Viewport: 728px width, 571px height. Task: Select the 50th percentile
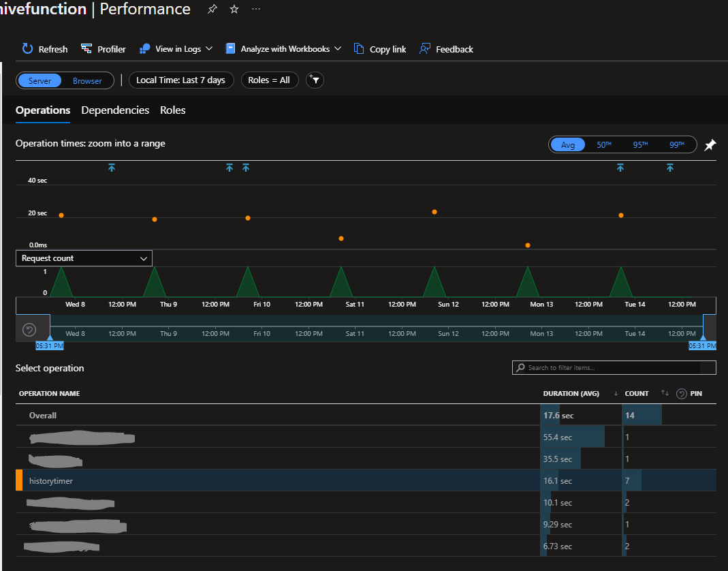point(603,145)
